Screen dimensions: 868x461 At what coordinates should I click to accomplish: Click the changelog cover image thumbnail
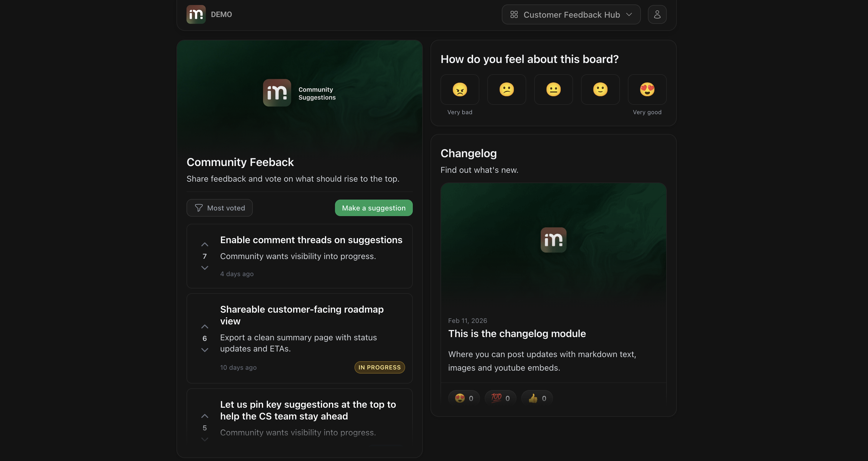click(x=553, y=240)
